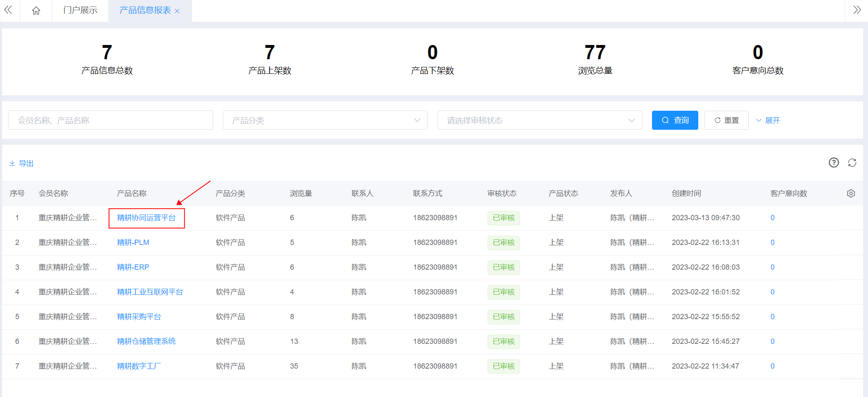The height and width of the screenshot is (397, 868).
Task: Click the 产品分类 column header
Action: click(x=230, y=193)
